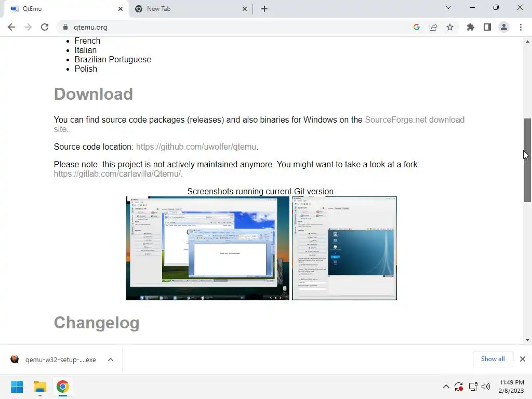Reload the qtemu.org page

click(45, 27)
